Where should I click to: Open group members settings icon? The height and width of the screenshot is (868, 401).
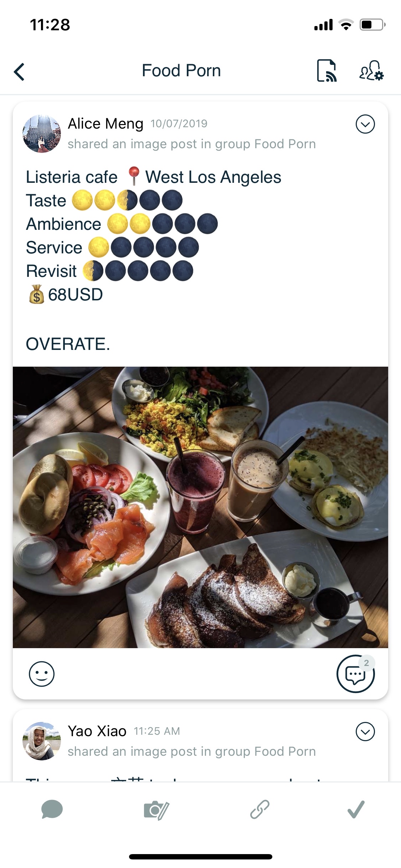[371, 71]
